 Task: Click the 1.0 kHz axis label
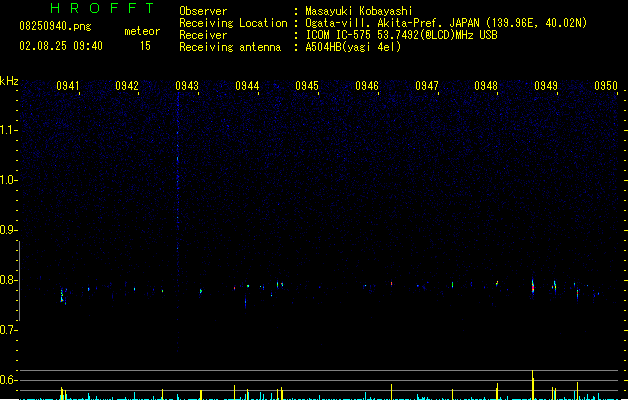point(8,180)
